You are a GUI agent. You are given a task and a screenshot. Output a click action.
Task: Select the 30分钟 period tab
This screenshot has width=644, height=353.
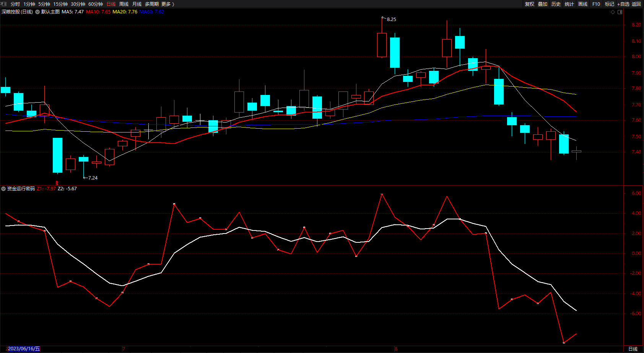[x=78, y=4]
